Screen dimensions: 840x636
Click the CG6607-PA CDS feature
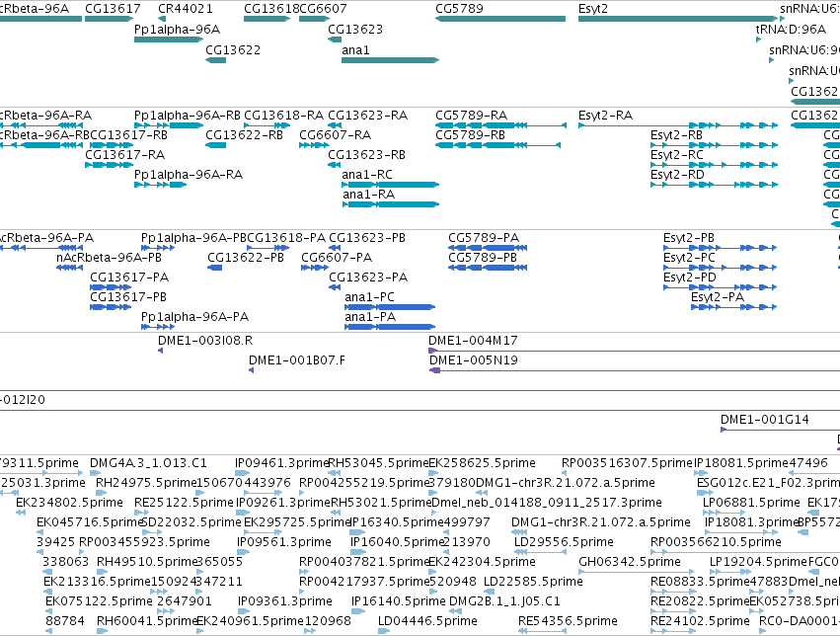coord(315,268)
